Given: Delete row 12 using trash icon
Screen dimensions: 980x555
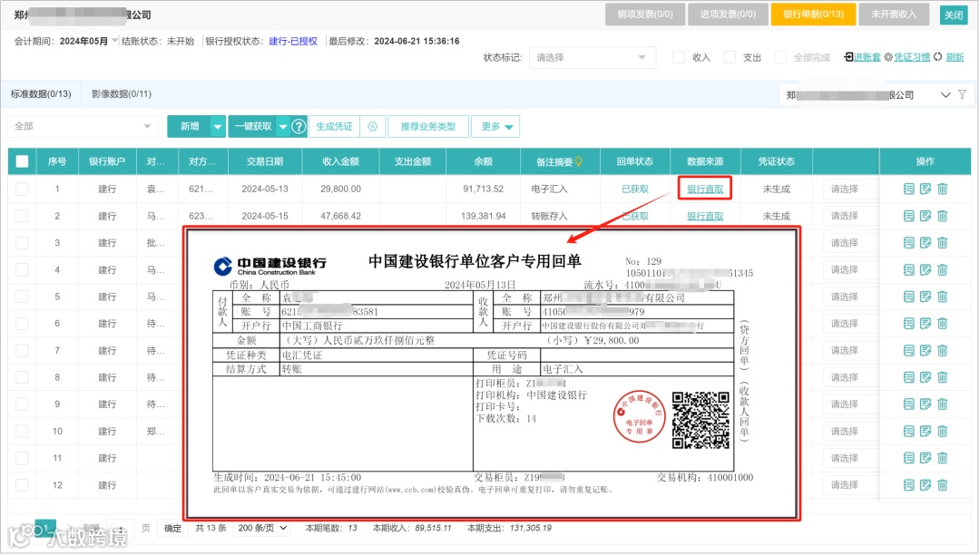Looking at the screenshot, I should 943,484.
